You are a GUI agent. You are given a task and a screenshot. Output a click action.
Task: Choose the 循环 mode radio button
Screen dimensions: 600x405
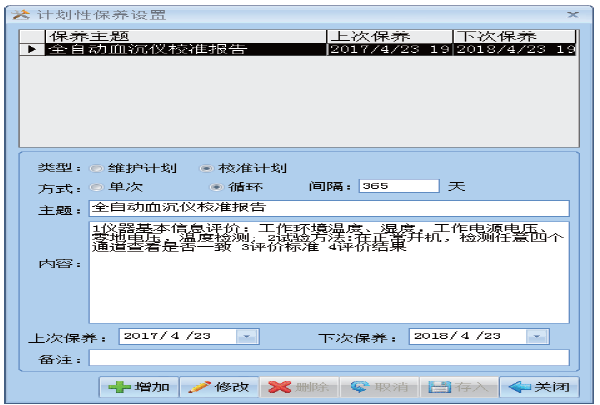click(x=215, y=187)
